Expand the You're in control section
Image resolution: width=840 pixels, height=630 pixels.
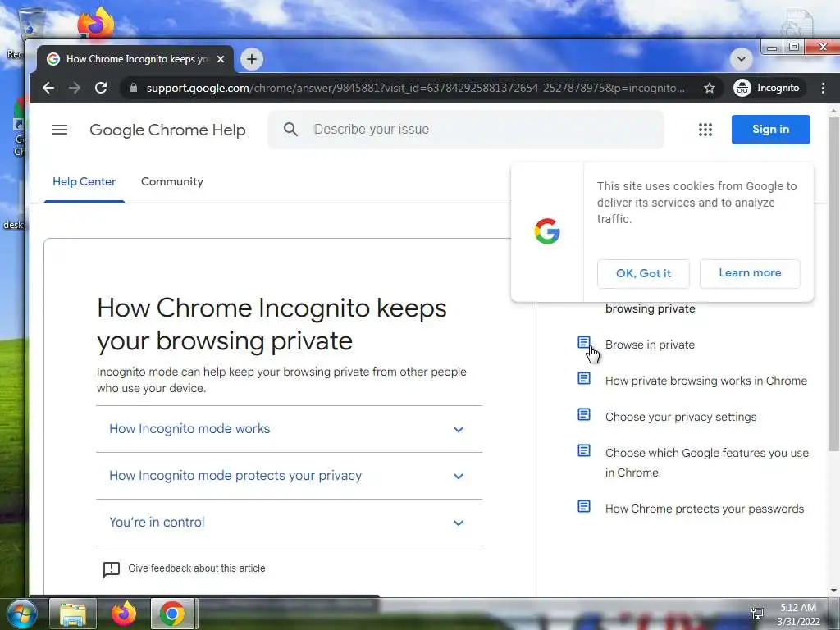(x=290, y=523)
